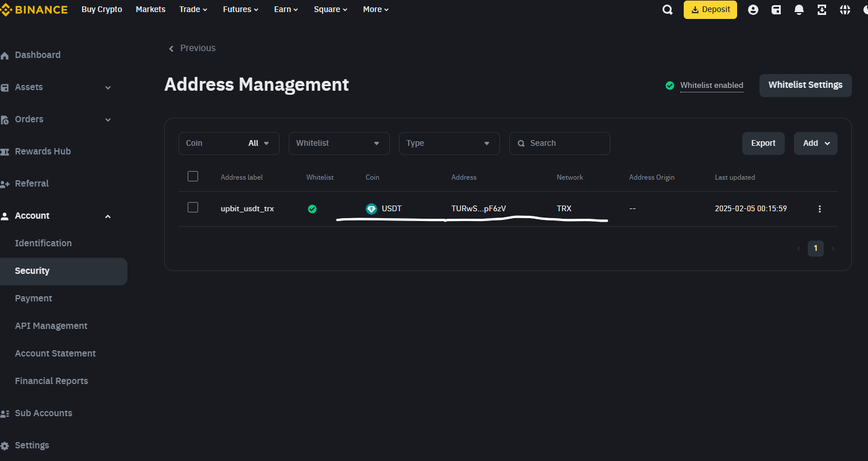Image resolution: width=868 pixels, height=461 pixels.
Task: Open Financial Reports in the sidebar
Action: click(52, 381)
